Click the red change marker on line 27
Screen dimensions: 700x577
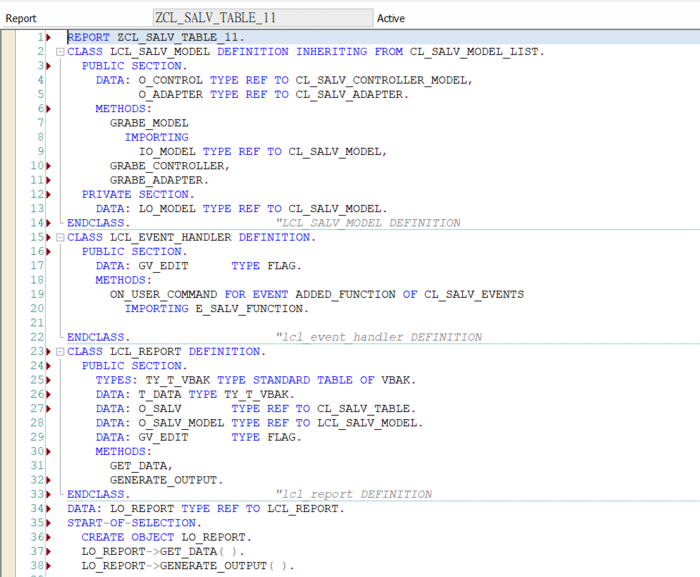point(49,409)
